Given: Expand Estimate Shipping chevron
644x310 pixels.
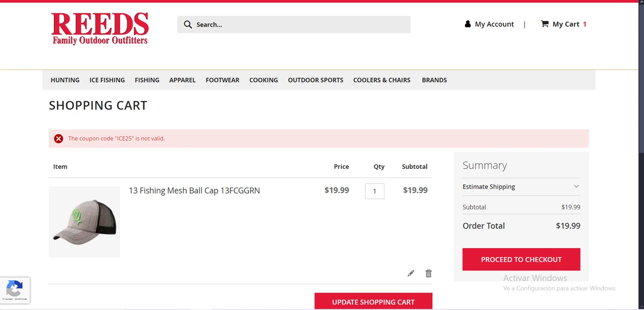Looking at the screenshot, I should (576, 186).
